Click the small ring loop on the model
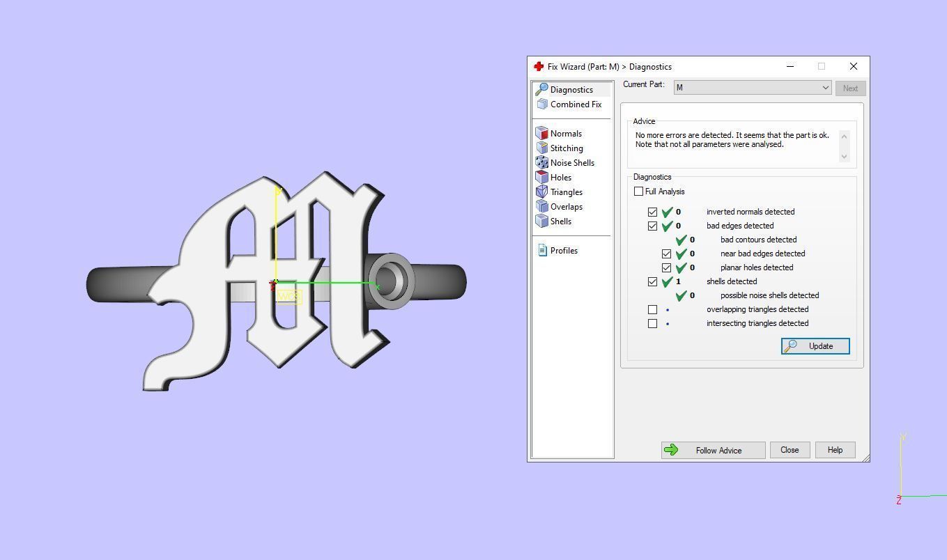This screenshot has width=947, height=560. [x=390, y=281]
